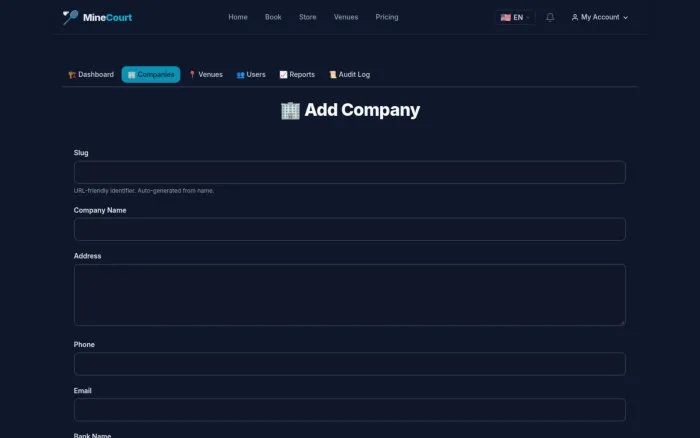
Task: Focus the Company Name input field
Action: pos(350,229)
